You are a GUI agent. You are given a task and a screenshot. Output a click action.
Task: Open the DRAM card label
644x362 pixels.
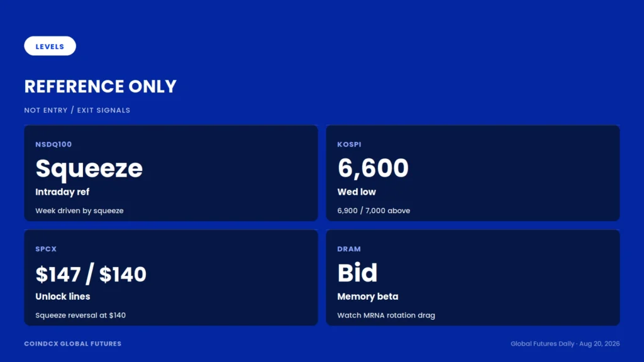click(349, 249)
